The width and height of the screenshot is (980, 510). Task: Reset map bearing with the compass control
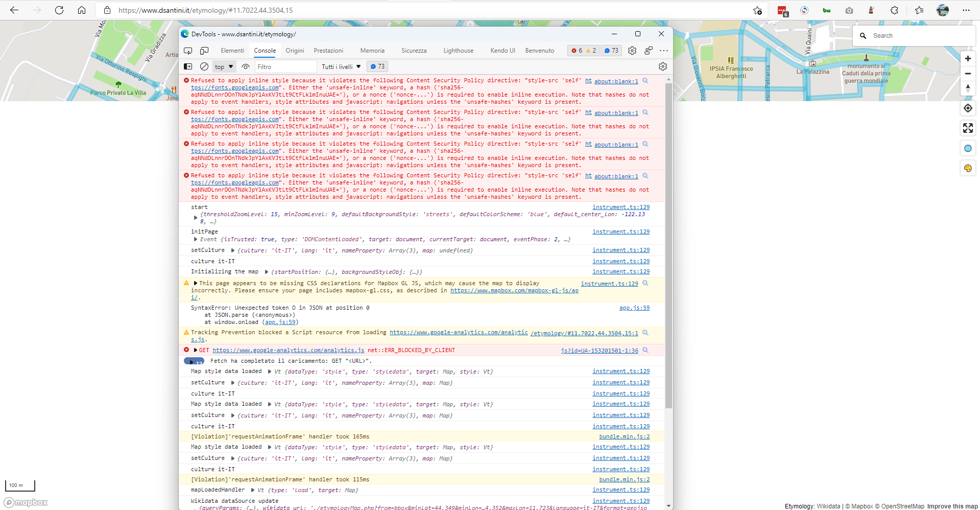(967, 88)
